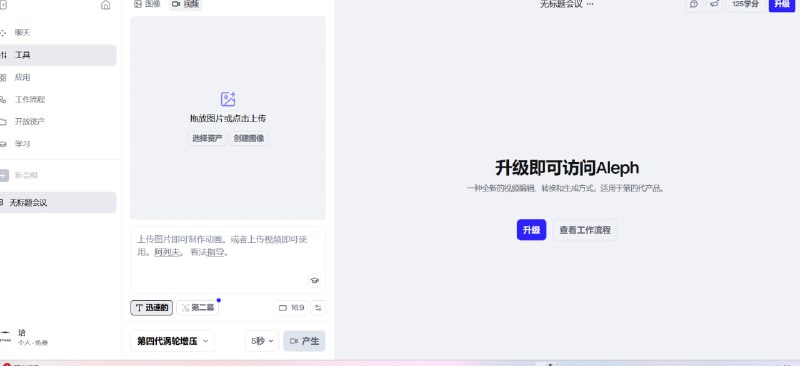The image size is (800, 366).
Task: Click the 产生 generate button
Action: click(x=304, y=341)
